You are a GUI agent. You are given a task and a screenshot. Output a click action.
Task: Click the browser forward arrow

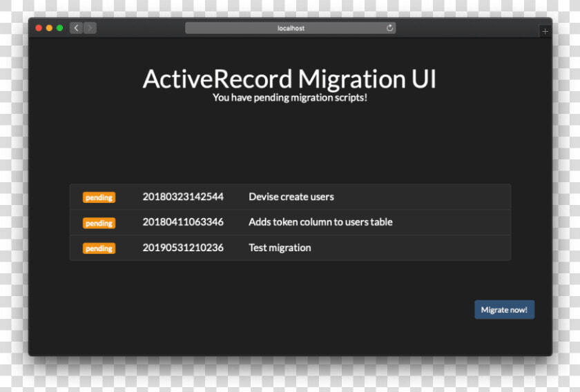90,28
